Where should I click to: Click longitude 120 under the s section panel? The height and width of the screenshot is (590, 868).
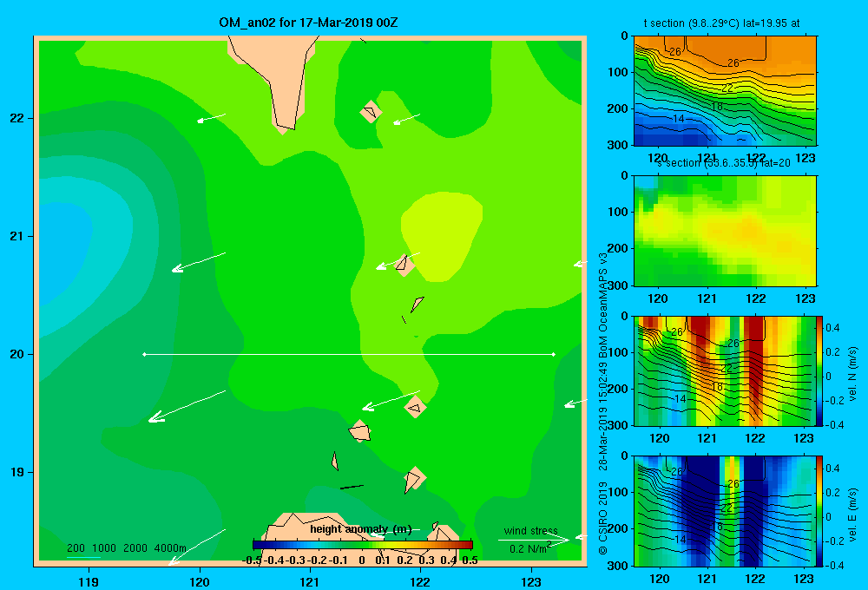click(658, 298)
